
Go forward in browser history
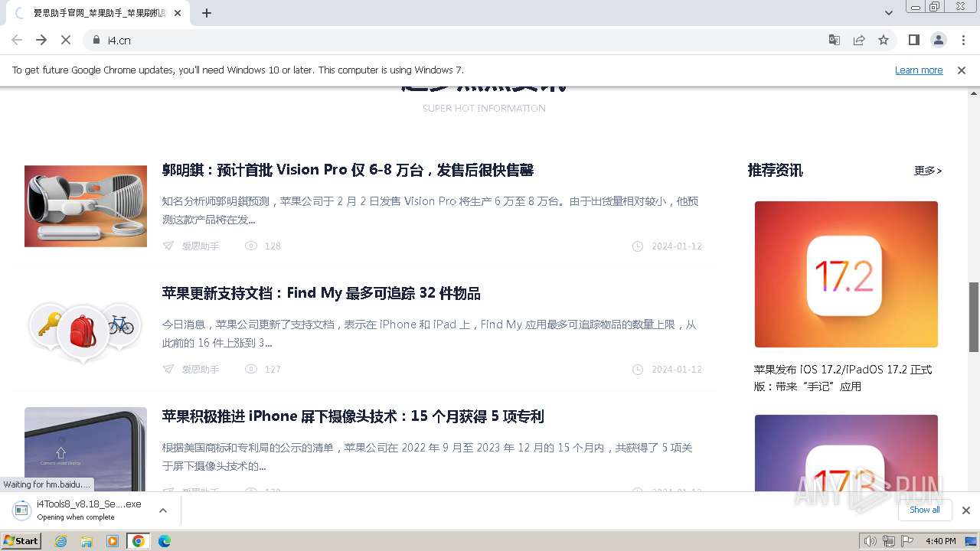pyautogui.click(x=41, y=40)
